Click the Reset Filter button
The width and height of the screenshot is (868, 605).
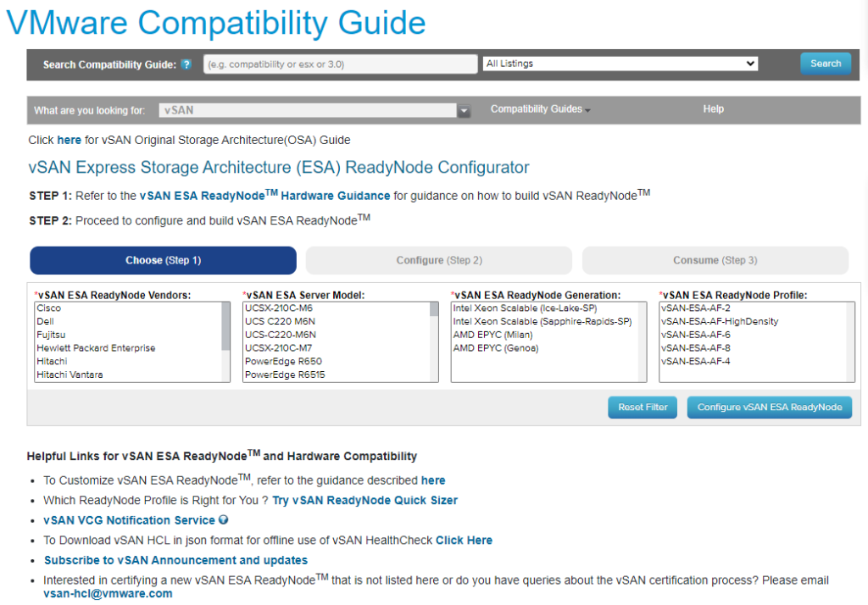coord(643,408)
